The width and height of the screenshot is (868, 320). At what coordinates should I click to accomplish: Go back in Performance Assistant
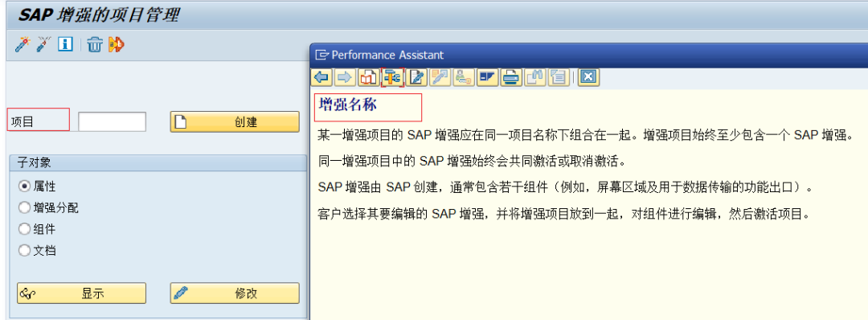click(321, 77)
